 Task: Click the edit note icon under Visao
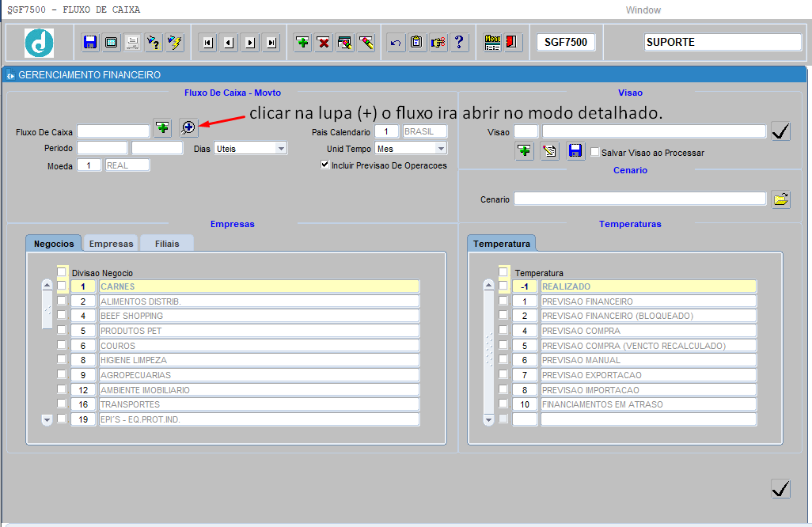click(x=549, y=151)
